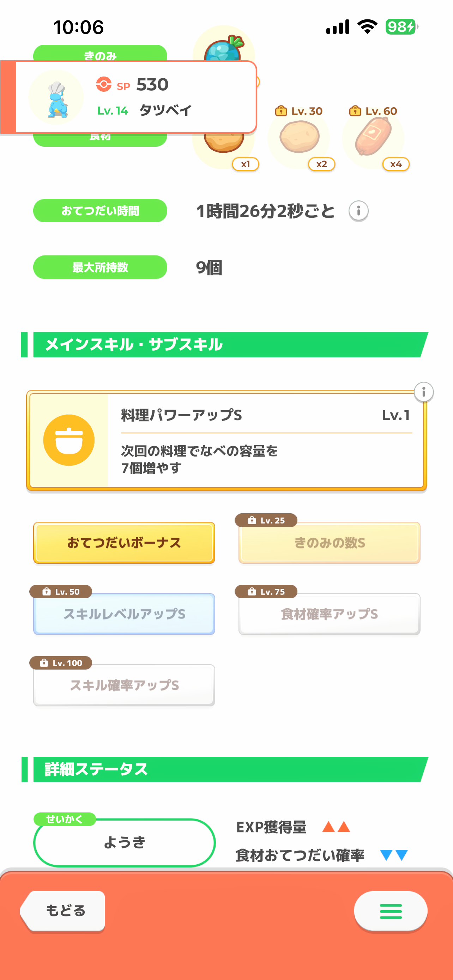
Task: Tap the ようき nature box
Action: point(125,842)
